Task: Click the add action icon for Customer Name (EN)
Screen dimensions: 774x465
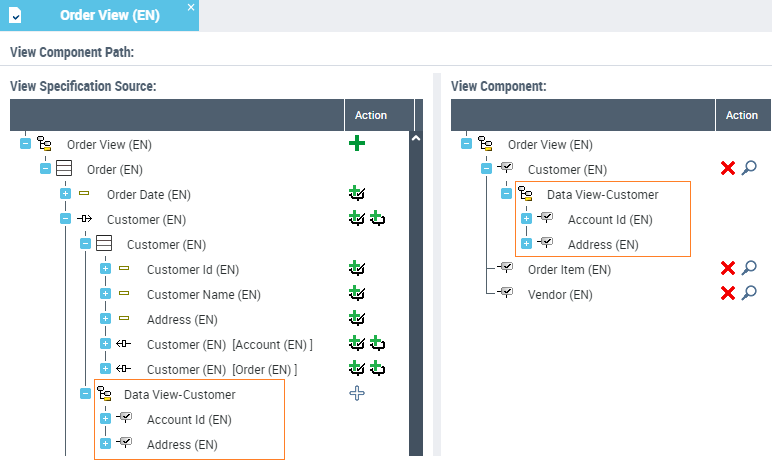Action: pyautogui.click(x=356, y=294)
